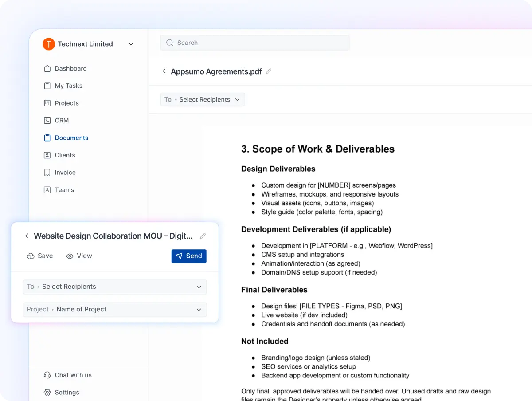The height and width of the screenshot is (401, 532).
Task: Rename Appsumo Agreements.pdf with the pencil icon
Action: click(269, 71)
